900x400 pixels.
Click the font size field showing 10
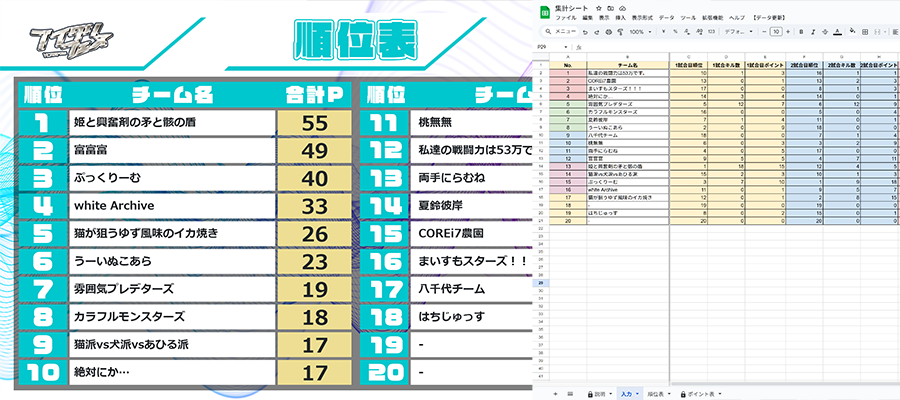coord(776,32)
